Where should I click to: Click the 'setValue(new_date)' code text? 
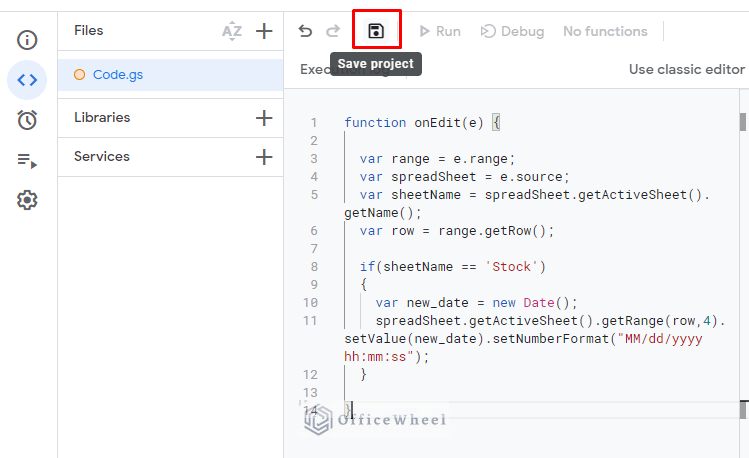[x=414, y=339]
